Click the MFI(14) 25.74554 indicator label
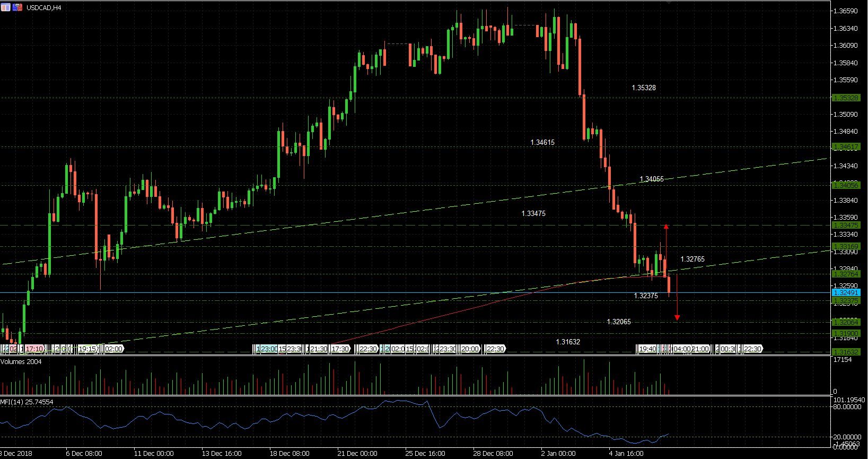Viewport: 868px width, 459px height. click(27, 402)
